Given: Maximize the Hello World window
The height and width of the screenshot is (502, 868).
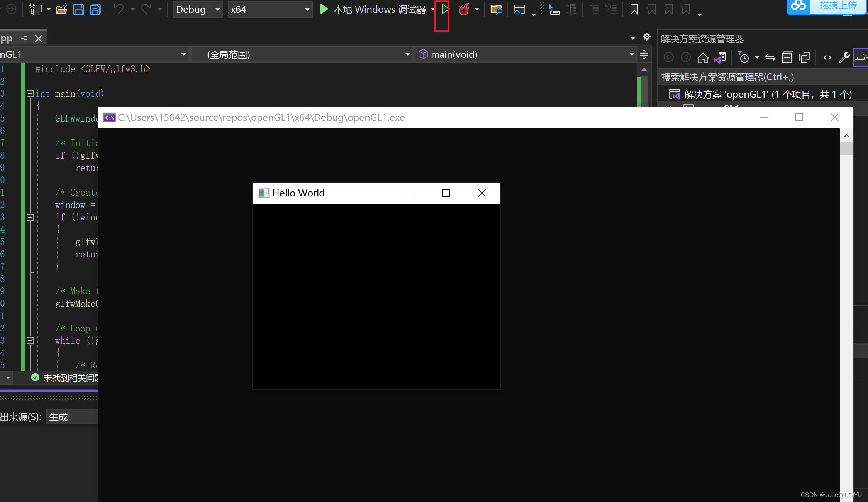Looking at the screenshot, I should pyautogui.click(x=446, y=193).
